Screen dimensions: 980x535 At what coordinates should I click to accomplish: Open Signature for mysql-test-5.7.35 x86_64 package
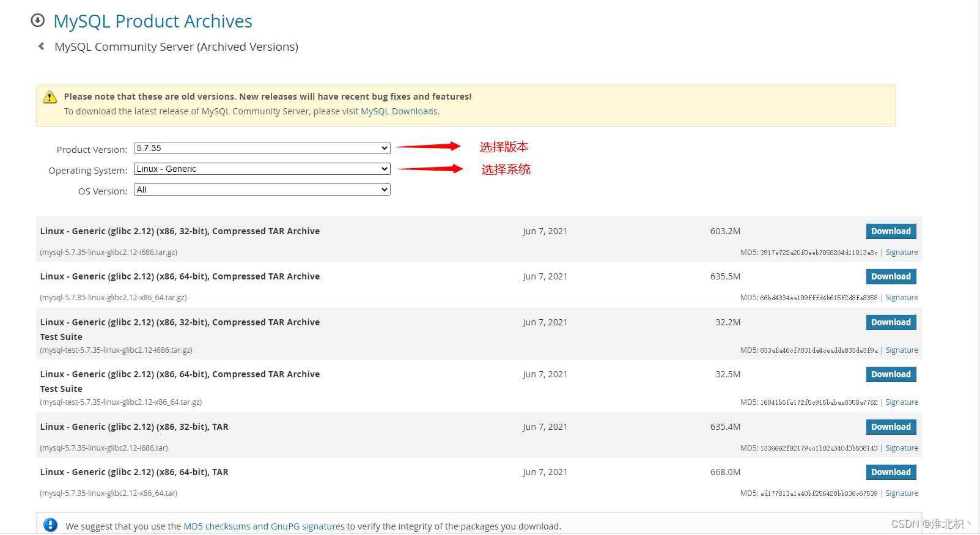[902, 402]
